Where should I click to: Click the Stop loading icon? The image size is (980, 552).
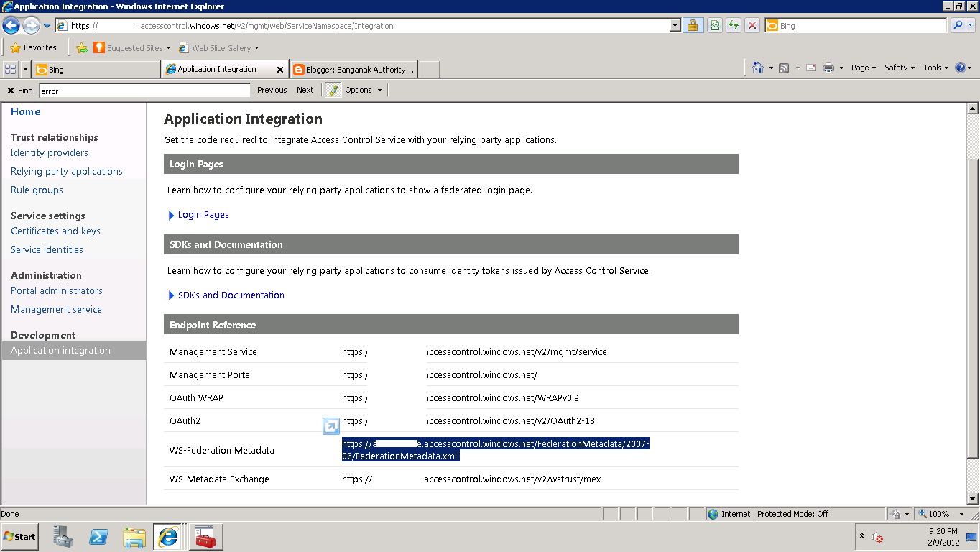(752, 25)
